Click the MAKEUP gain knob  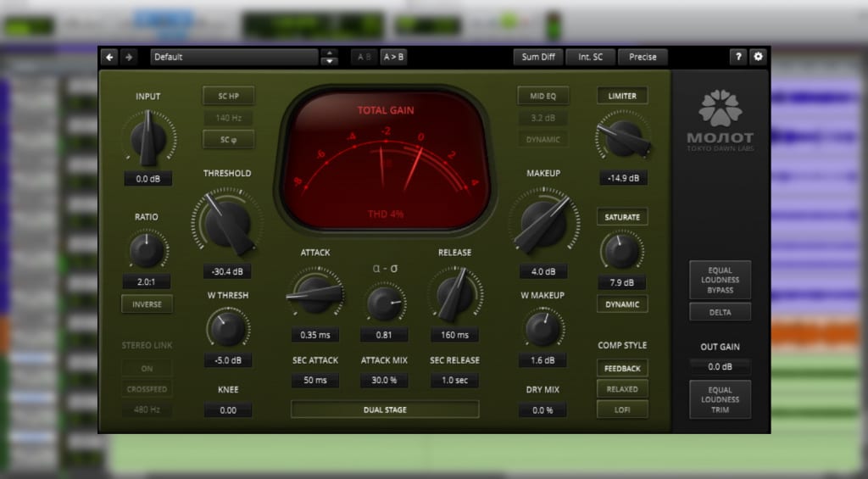[543, 223]
